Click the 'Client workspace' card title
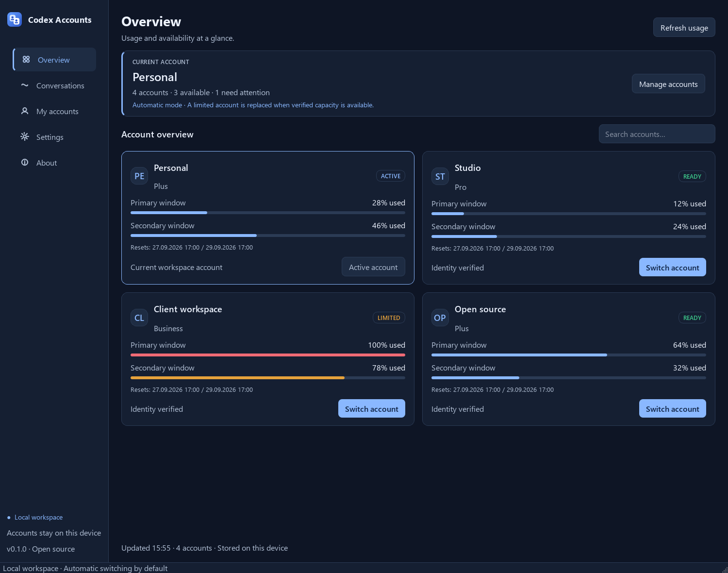Viewport: 728px width, 573px height. pyautogui.click(x=188, y=309)
